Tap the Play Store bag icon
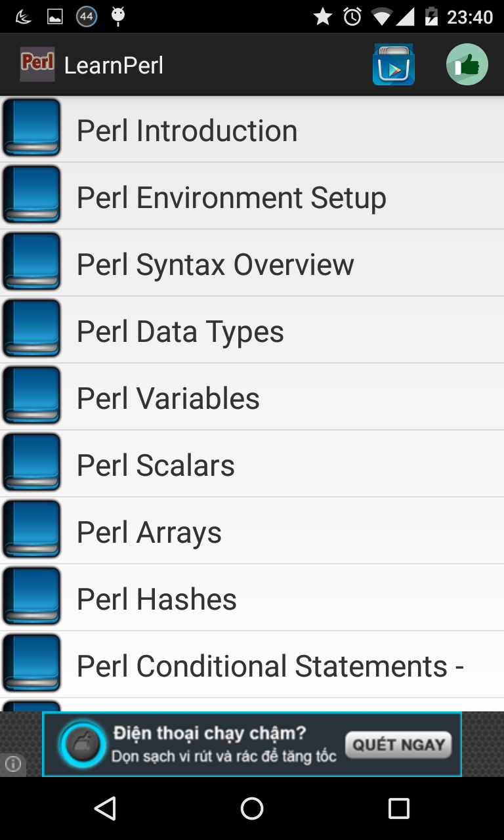The height and width of the screenshot is (840, 504). click(394, 64)
